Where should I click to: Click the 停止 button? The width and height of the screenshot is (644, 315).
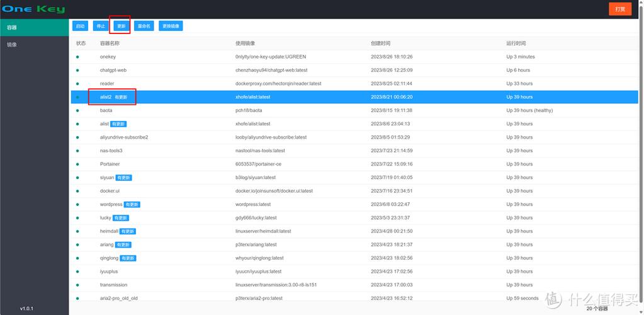coord(101,26)
